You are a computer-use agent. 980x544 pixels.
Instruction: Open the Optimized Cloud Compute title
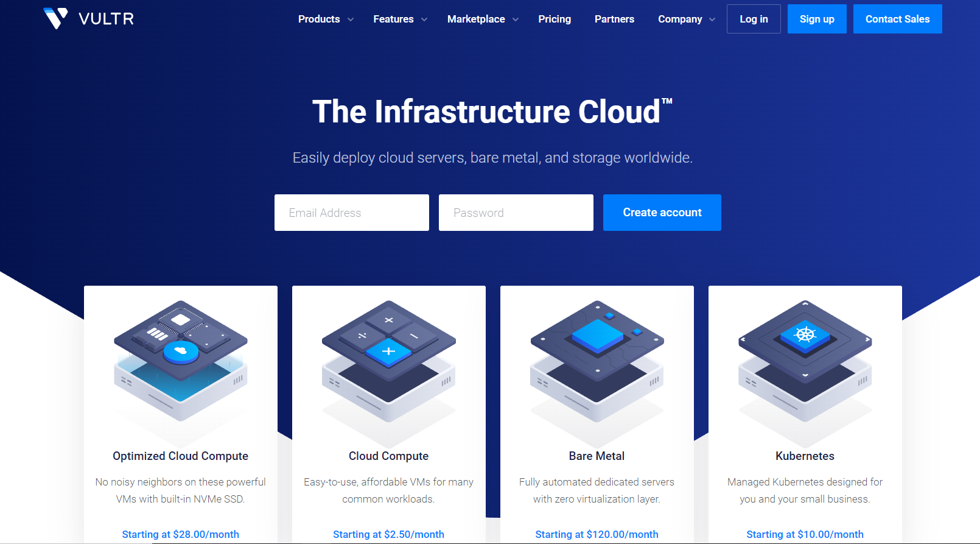(181, 456)
